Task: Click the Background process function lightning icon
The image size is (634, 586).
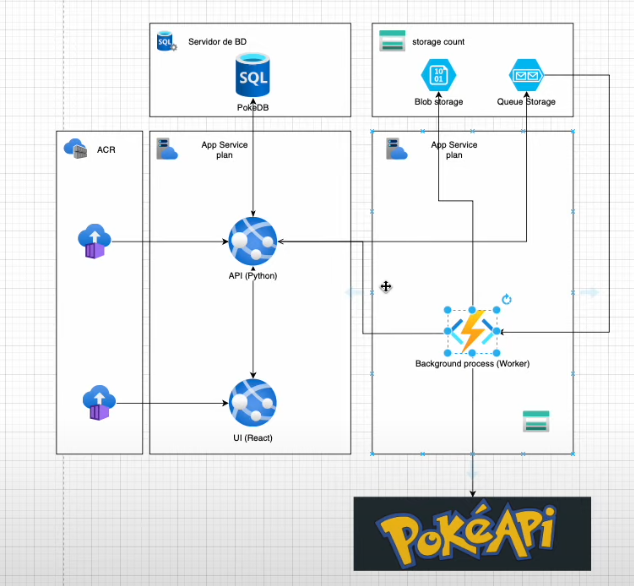Action: (x=472, y=331)
